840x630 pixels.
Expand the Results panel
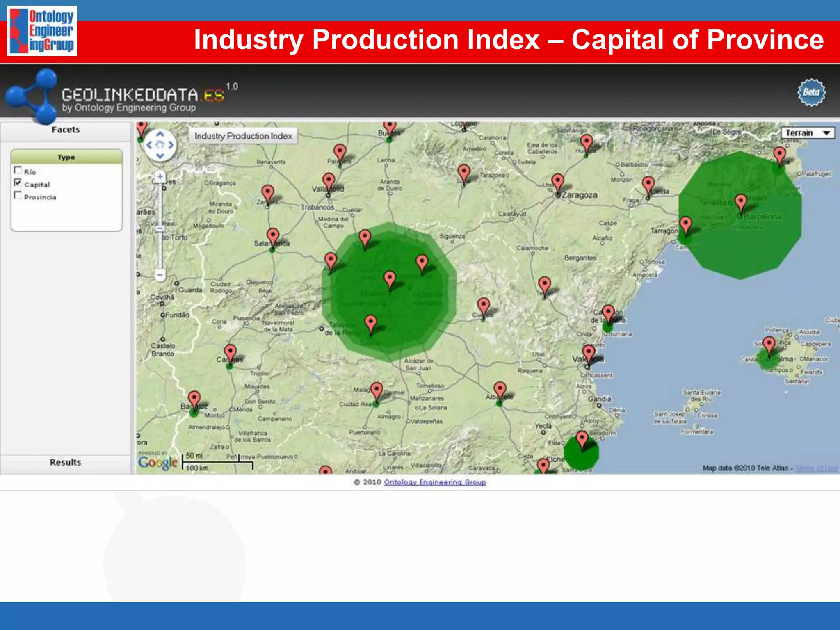click(x=66, y=462)
